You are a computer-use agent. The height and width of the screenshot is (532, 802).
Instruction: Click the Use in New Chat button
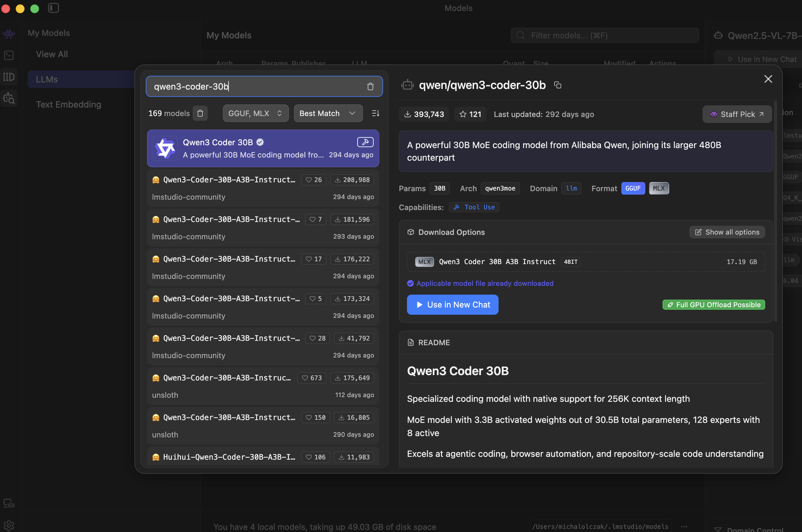pos(453,305)
